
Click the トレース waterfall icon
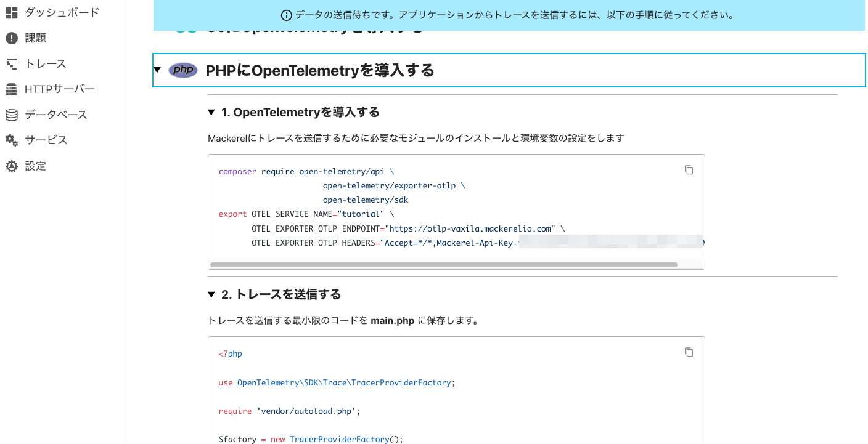(x=12, y=63)
